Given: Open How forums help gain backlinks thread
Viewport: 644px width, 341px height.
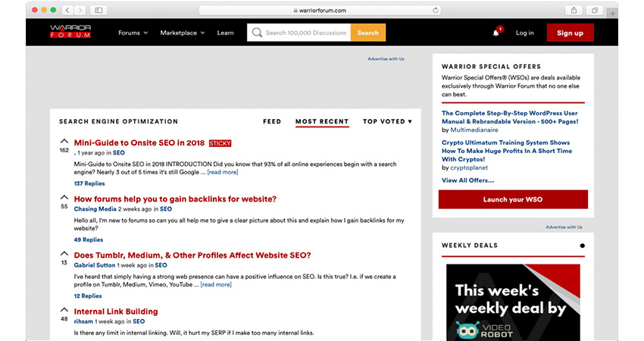Looking at the screenshot, I should 175,199.
